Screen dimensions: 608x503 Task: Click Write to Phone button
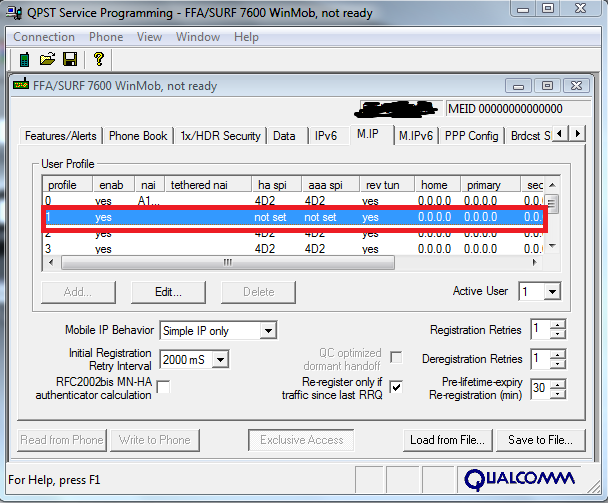tap(155, 440)
